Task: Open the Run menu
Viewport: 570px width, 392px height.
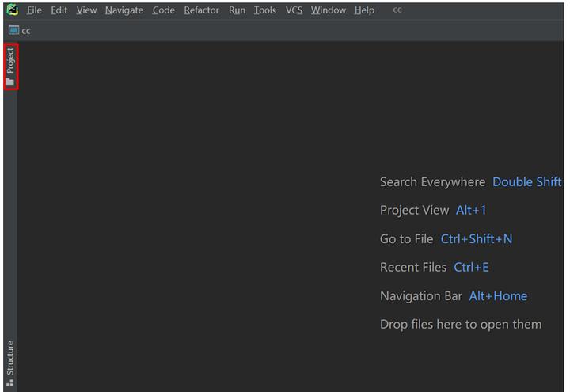Action: [237, 10]
